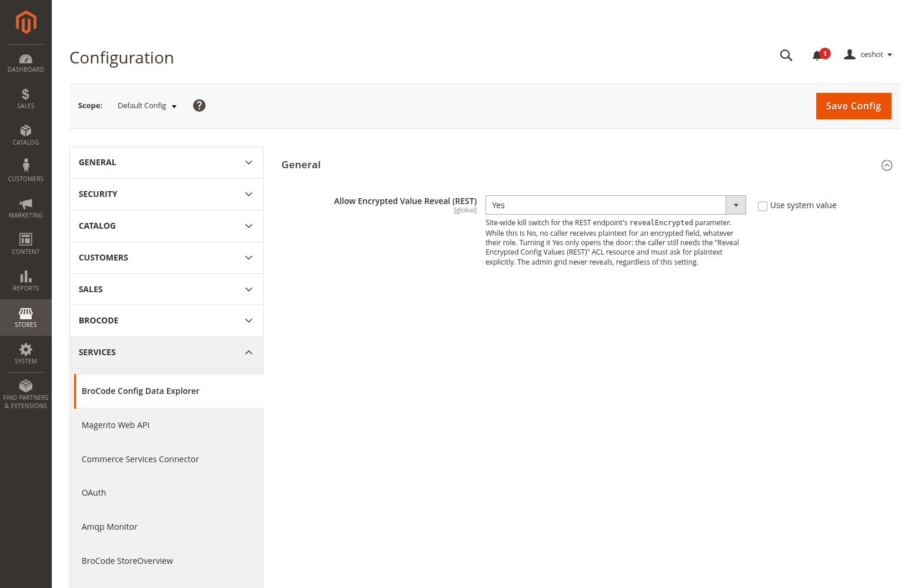Click the Magento logo icon
Image resolution: width=918 pixels, height=588 pixels.
(x=26, y=22)
